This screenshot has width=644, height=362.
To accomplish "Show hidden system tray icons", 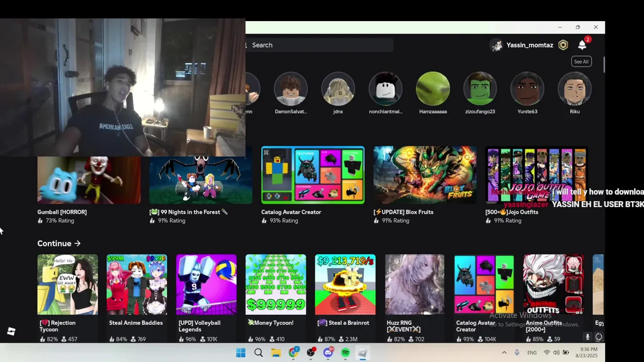I will tap(504, 353).
